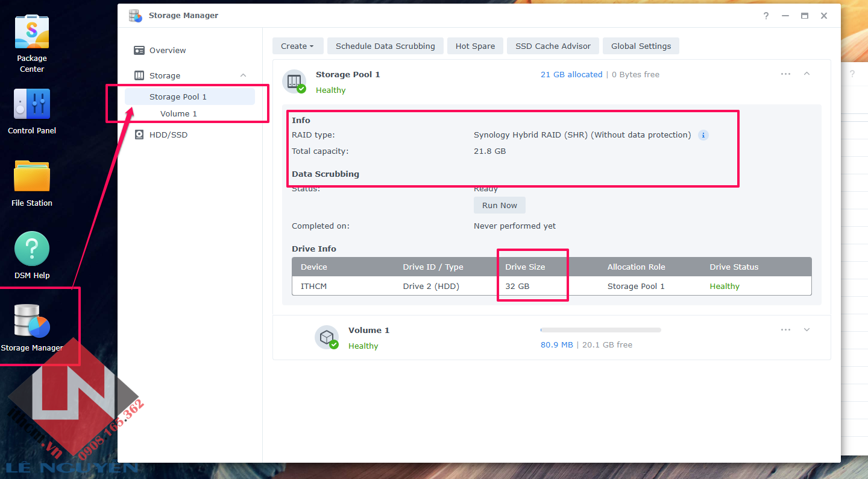
Task: Click Drive ID / Type column header
Action: [433, 267]
